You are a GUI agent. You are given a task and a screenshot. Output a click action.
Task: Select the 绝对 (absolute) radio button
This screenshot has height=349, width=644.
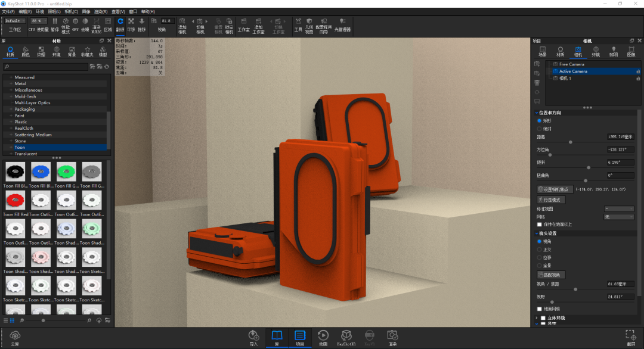(x=540, y=129)
